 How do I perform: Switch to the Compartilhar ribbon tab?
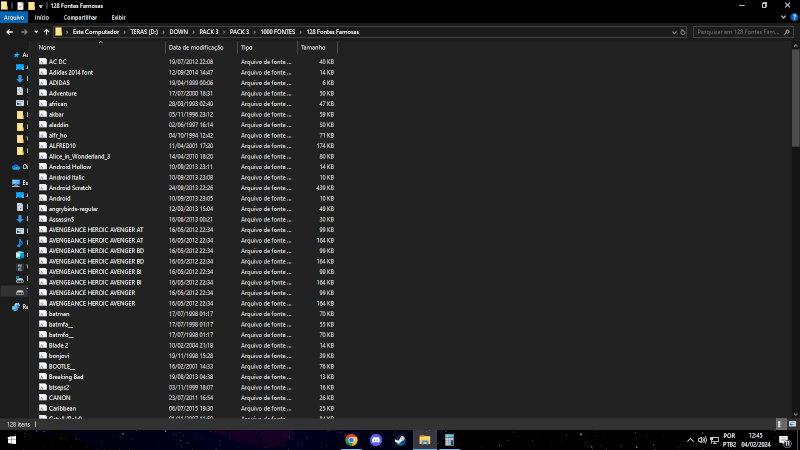(80, 17)
